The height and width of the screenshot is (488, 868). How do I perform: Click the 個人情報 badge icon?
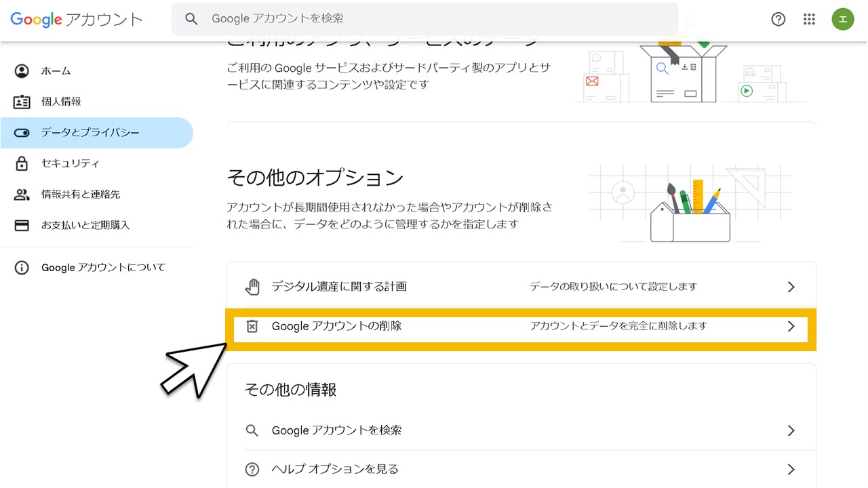pos(21,102)
